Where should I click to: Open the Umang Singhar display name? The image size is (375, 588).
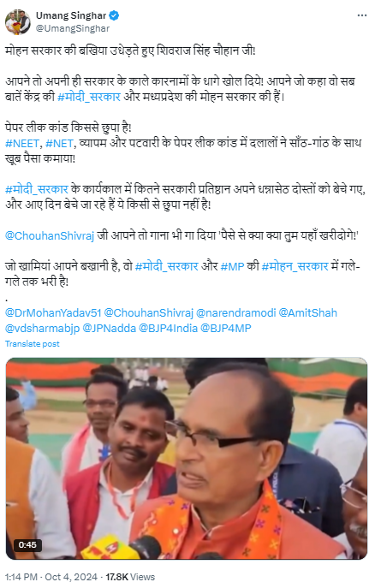tap(71, 15)
